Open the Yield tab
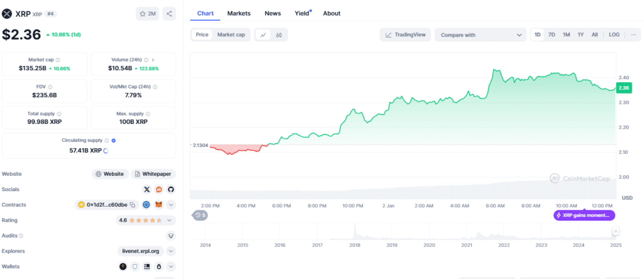644x279 pixels. coord(303,13)
